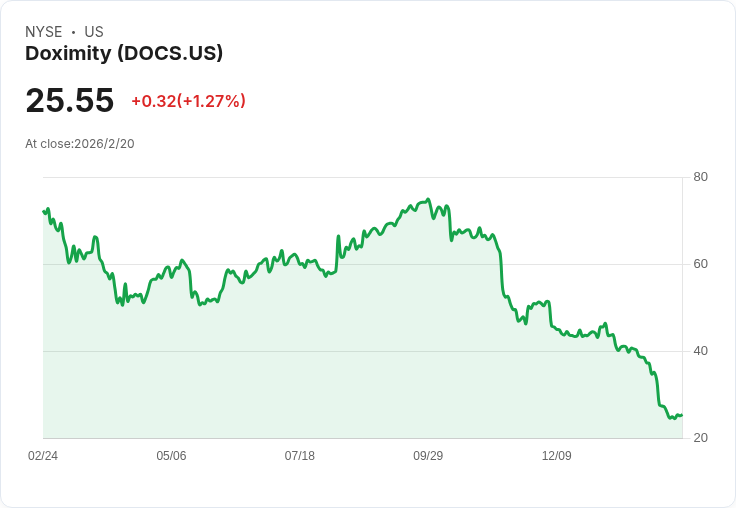Click the At close:2026/2/20 timestamp
Viewport: 736px width, 508px height.
(80, 144)
